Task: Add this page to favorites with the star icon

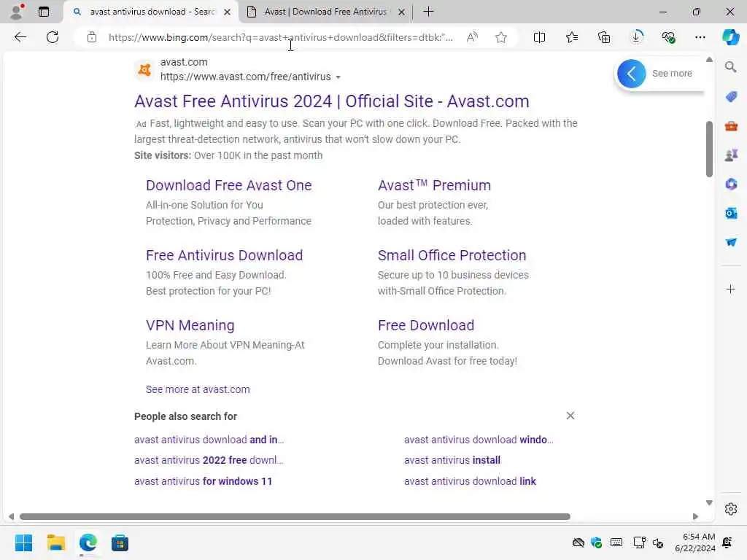Action: tap(500, 37)
